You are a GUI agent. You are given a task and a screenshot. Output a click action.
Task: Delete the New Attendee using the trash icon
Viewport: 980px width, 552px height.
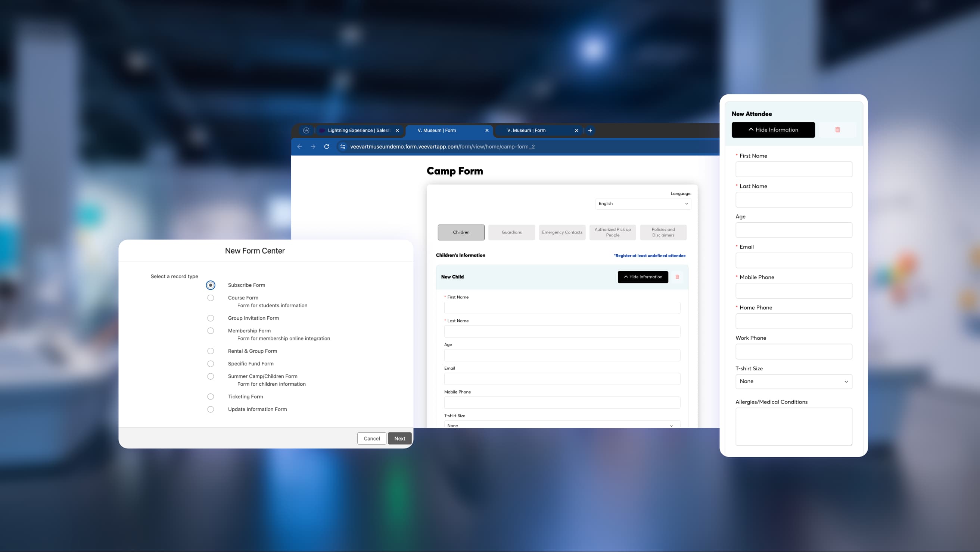[x=837, y=130]
